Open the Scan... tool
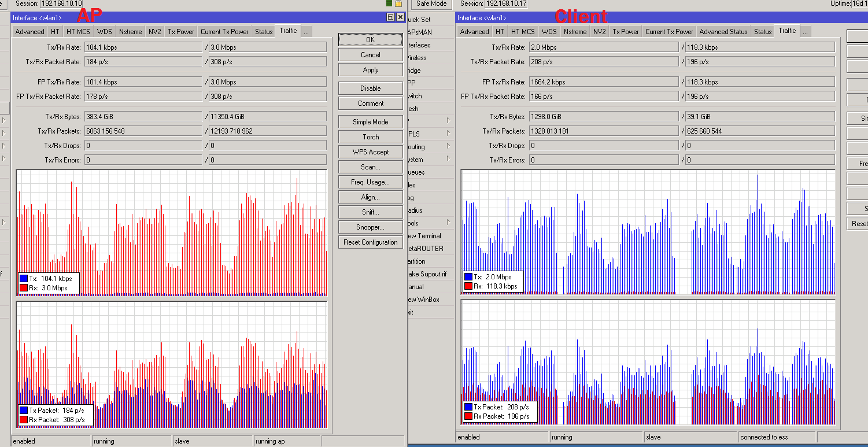The image size is (868, 447). pyautogui.click(x=371, y=167)
